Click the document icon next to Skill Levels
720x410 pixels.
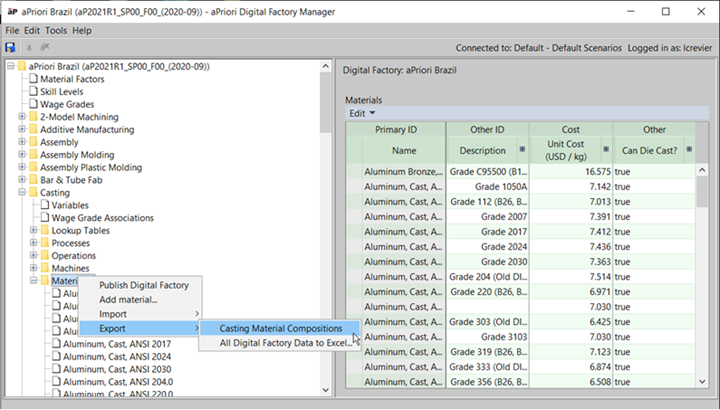(x=33, y=91)
